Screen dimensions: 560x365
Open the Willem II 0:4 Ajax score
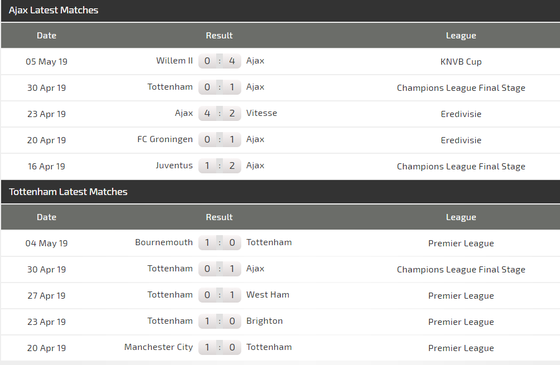tap(219, 61)
